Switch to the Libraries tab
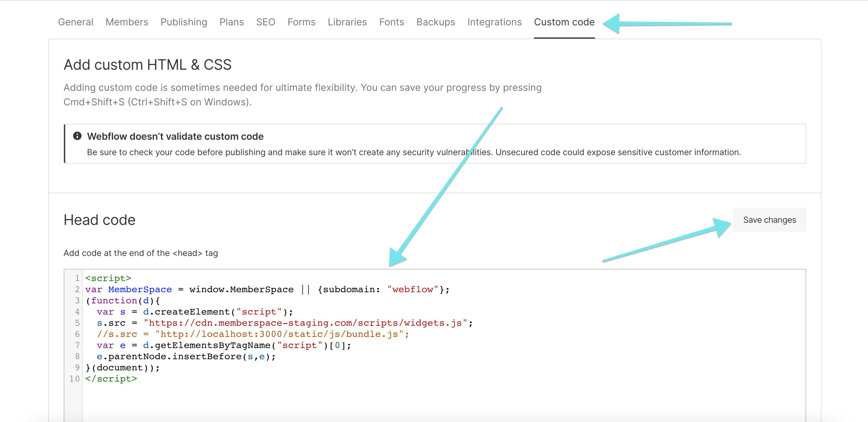 [347, 22]
